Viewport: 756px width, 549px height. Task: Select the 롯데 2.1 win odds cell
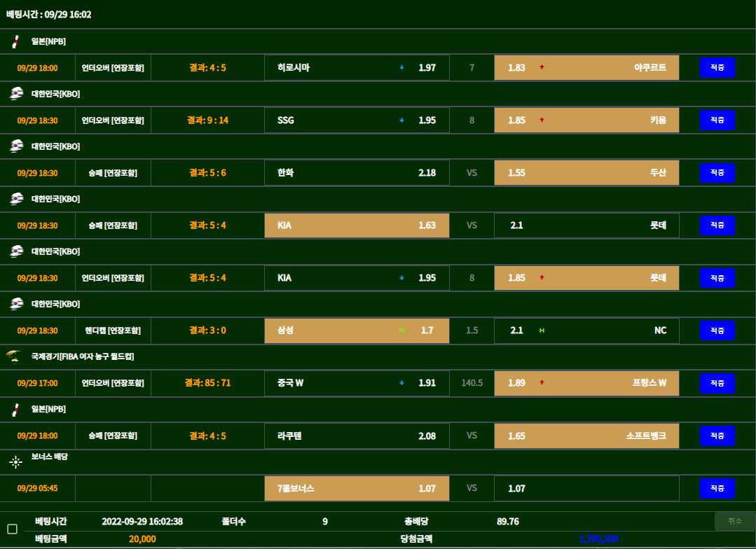pyautogui.click(x=586, y=225)
